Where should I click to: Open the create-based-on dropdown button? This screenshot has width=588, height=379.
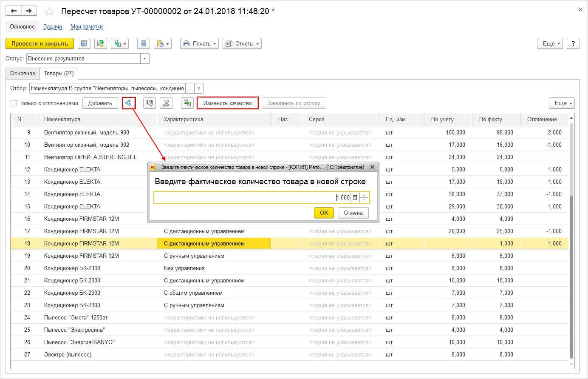click(119, 43)
